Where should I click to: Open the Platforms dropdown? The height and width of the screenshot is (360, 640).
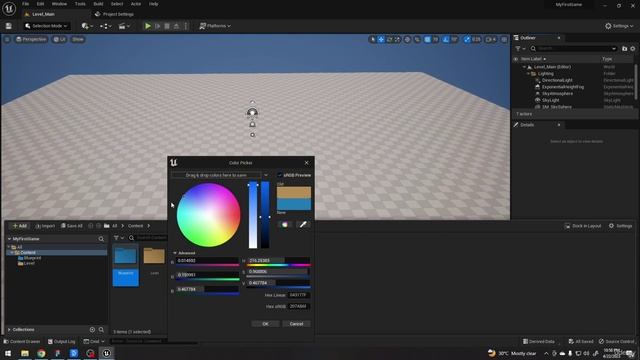(215, 26)
